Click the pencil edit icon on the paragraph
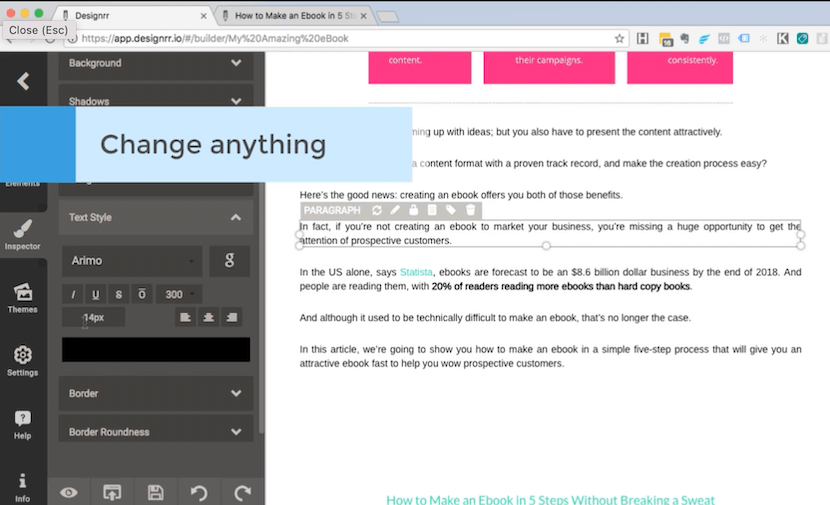830x505 pixels. tap(395, 210)
